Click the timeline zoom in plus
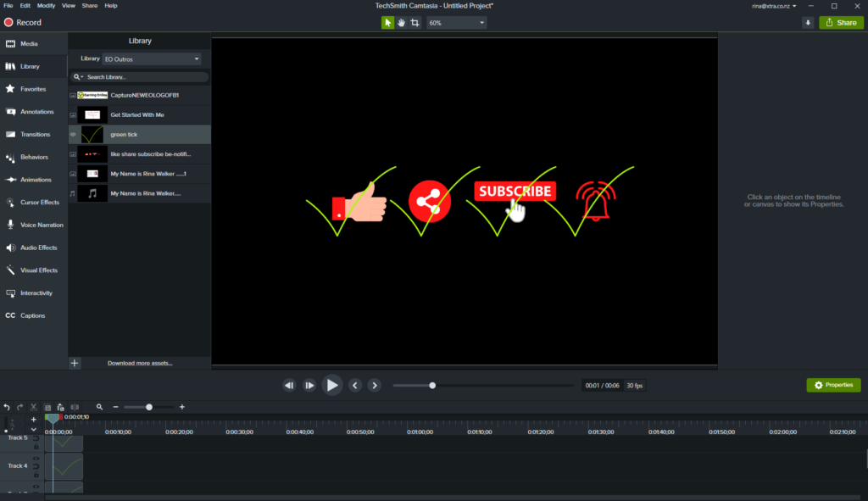 pyautogui.click(x=182, y=408)
